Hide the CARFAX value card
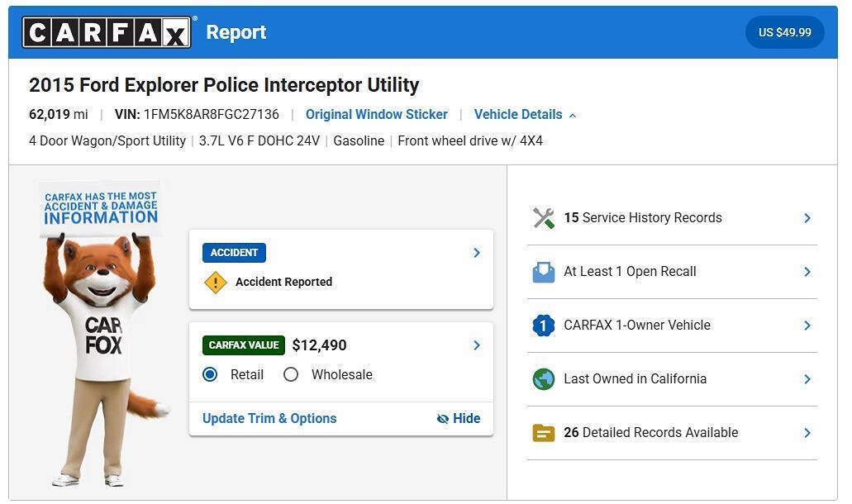 click(x=459, y=419)
